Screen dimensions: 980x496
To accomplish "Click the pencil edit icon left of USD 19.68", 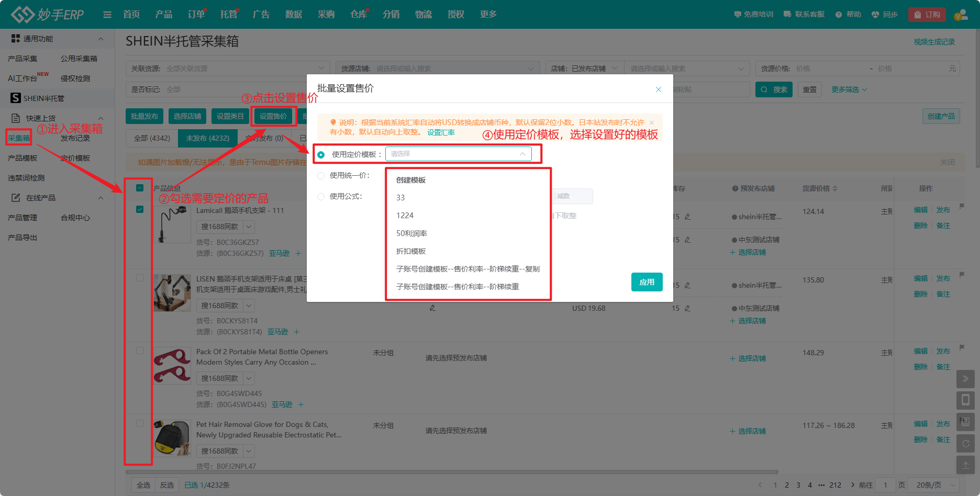I will click(432, 308).
